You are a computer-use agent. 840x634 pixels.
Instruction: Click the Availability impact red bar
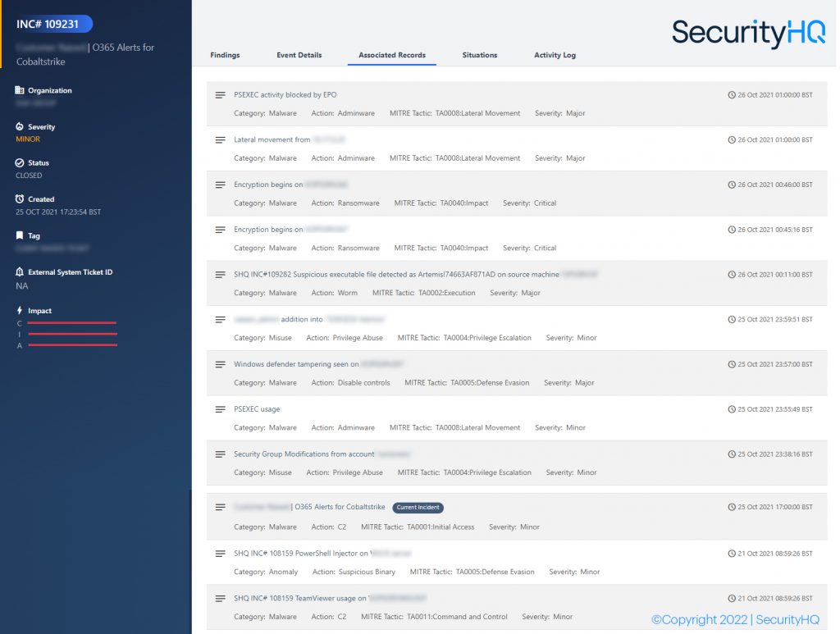click(x=72, y=345)
